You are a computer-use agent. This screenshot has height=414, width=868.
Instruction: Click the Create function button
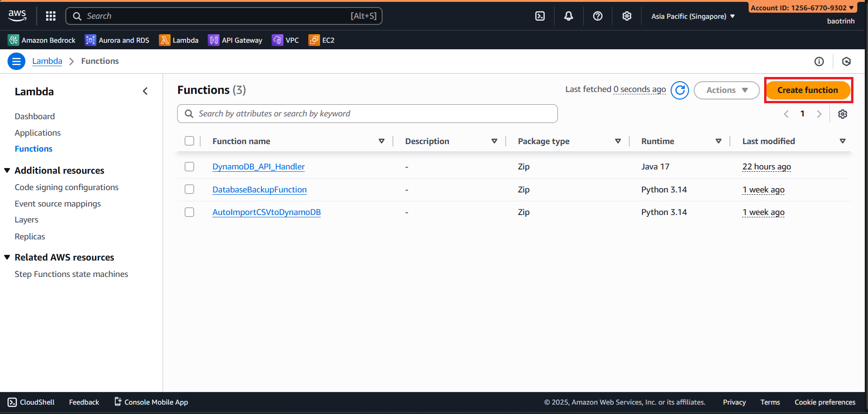pyautogui.click(x=807, y=90)
